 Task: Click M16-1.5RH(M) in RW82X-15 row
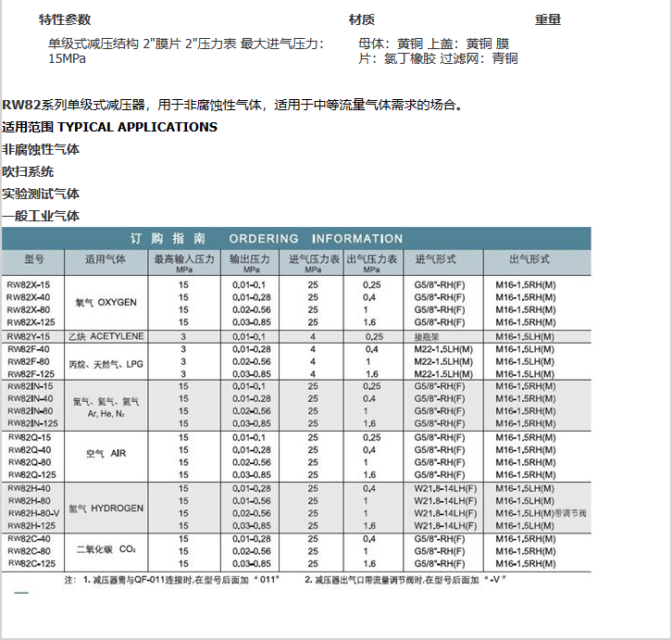[526, 285]
